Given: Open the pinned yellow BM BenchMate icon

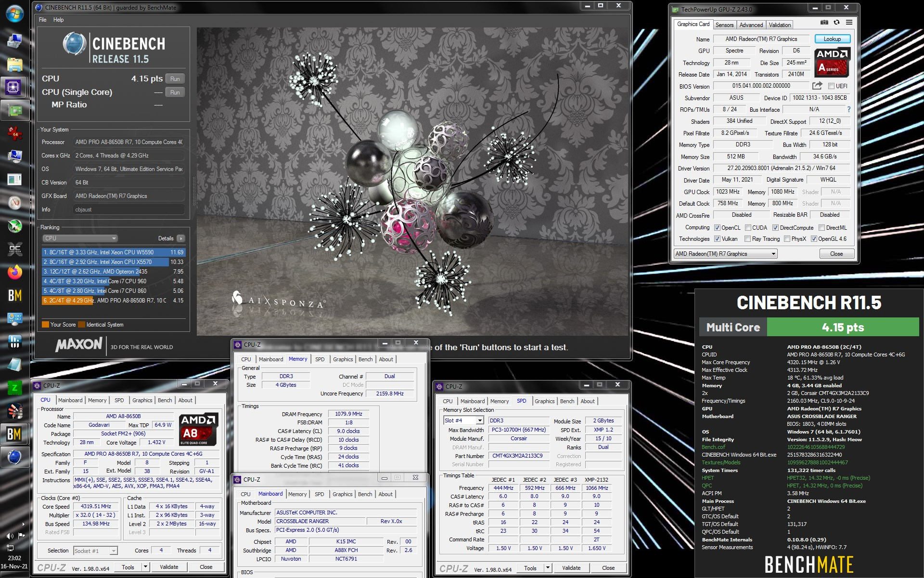Looking at the screenshot, I should [14, 295].
